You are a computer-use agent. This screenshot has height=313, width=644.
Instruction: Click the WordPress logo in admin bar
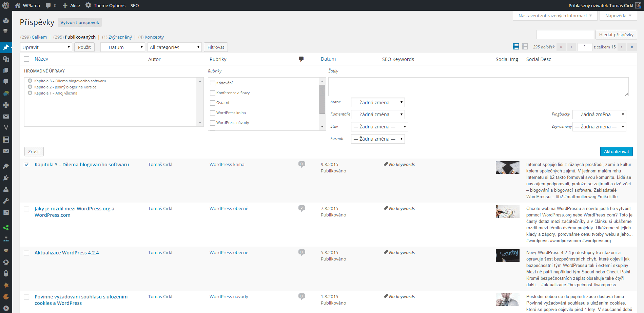coord(6,5)
